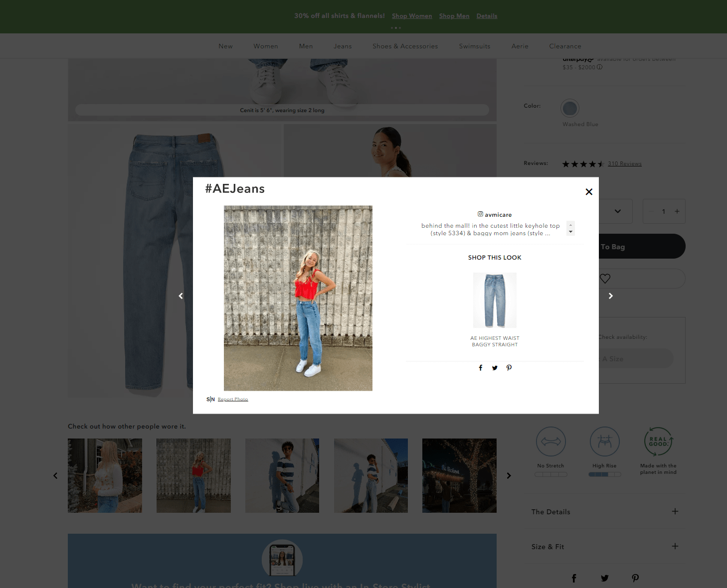
Task: Open the 310 Reviews link
Action: 625,163
